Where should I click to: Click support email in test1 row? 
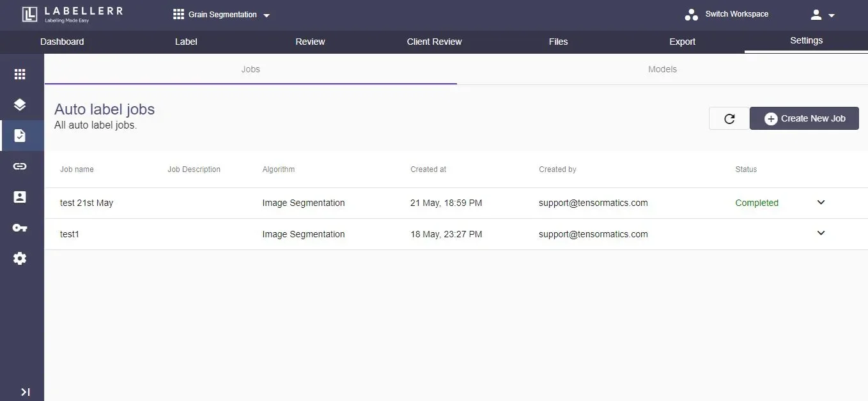(x=593, y=234)
